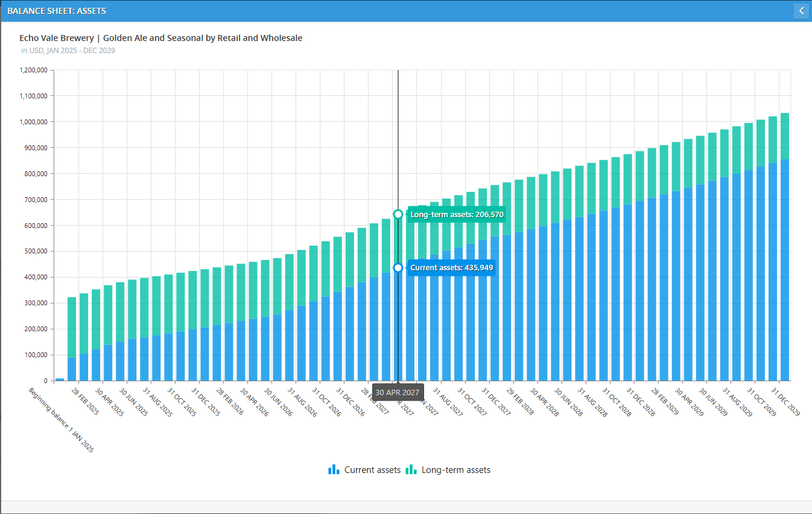This screenshot has height=514, width=812.
Task: Click the Echo Vale Brewery chart title
Action: pyautogui.click(x=160, y=38)
